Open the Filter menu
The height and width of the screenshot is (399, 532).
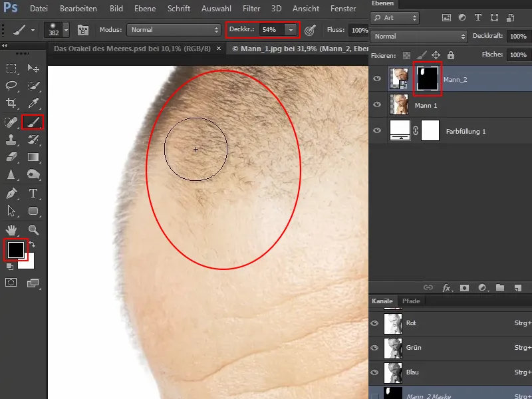click(251, 9)
